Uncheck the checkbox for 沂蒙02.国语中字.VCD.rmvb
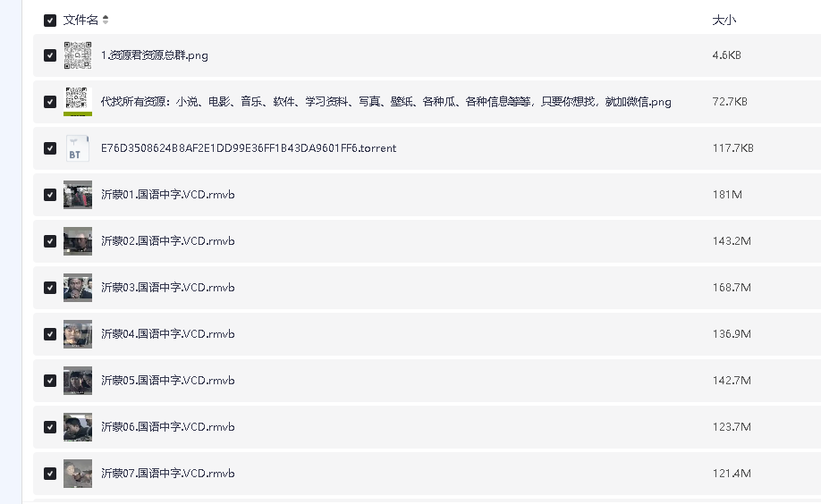 click(x=50, y=241)
